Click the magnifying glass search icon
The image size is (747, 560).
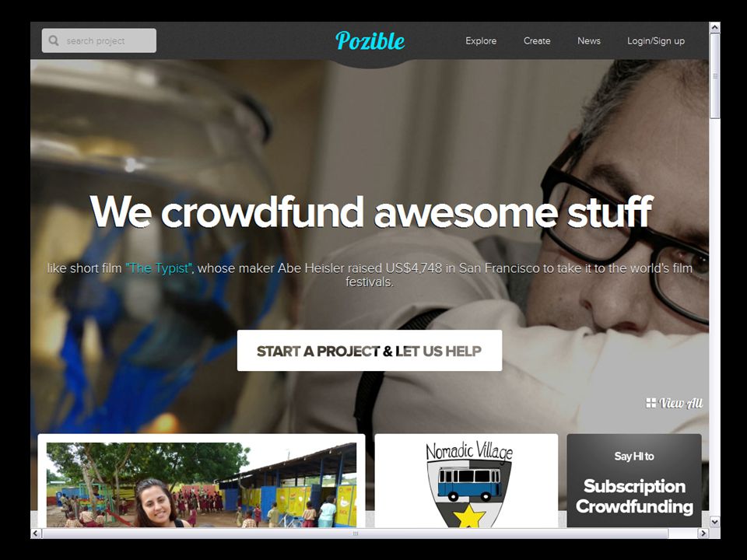pyautogui.click(x=54, y=40)
